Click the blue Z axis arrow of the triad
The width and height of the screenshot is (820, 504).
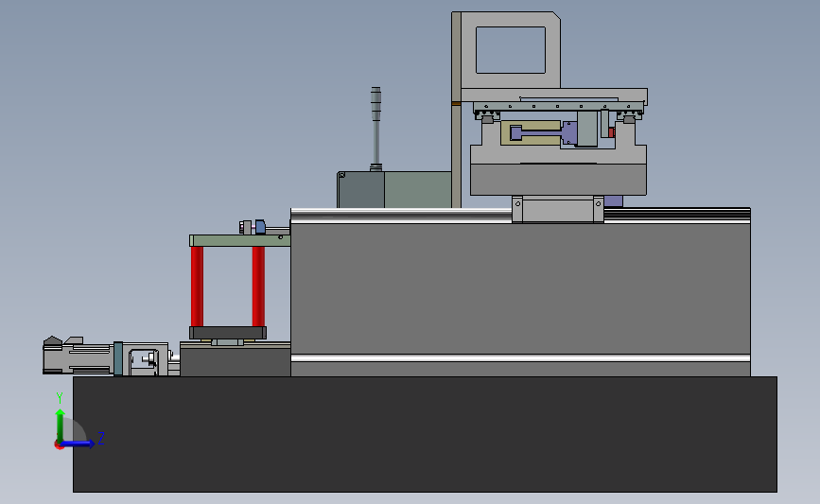pyautogui.click(x=79, y=443)
